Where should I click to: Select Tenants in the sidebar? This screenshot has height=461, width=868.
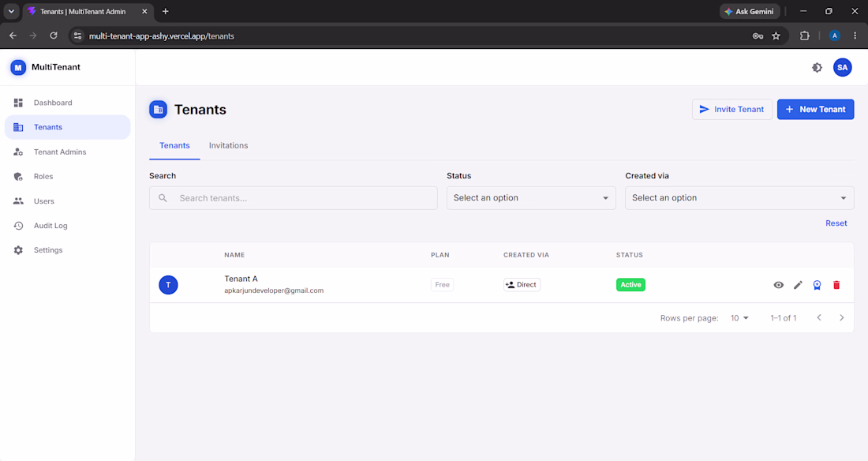[x=68, y=127]
